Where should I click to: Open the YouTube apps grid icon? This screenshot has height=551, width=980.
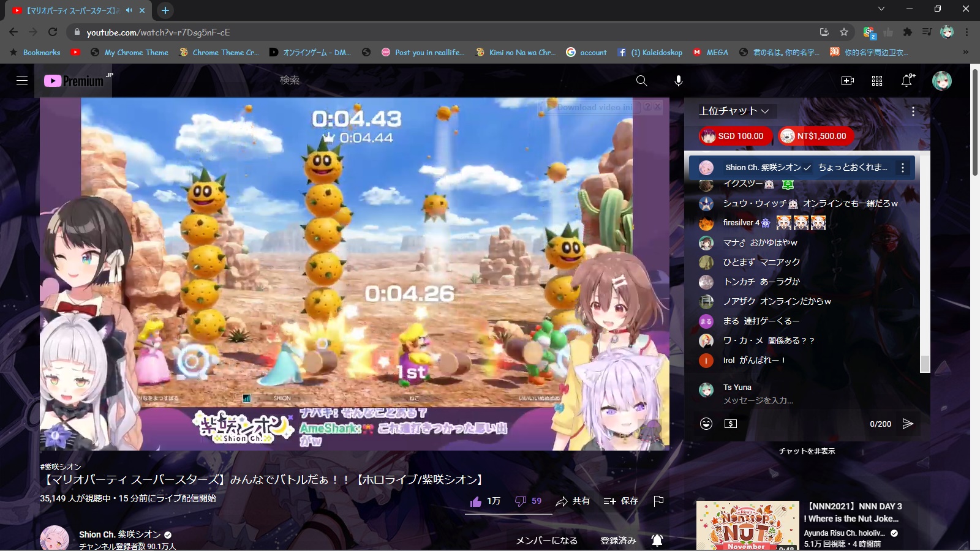[x=877, y=81]
